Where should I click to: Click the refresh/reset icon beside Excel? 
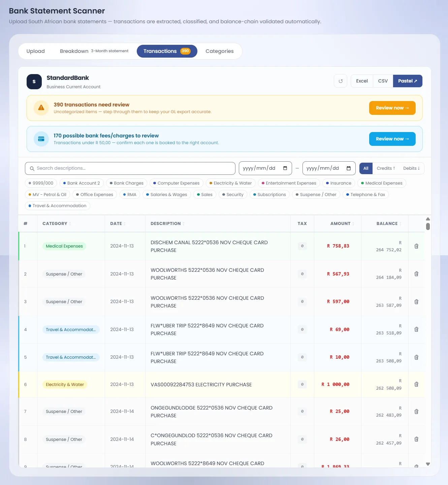pyautogui.click(x=341, y=81)
